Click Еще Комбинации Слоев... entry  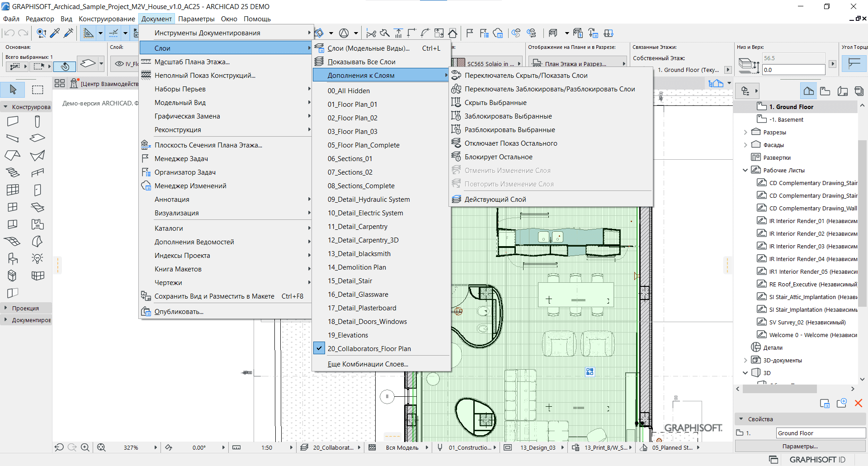[368, 364]
